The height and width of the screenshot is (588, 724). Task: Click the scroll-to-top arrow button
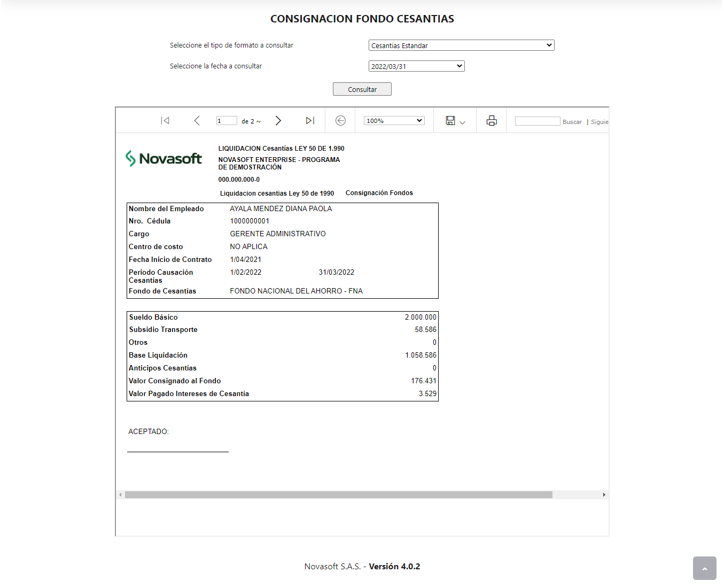point(704,568)
